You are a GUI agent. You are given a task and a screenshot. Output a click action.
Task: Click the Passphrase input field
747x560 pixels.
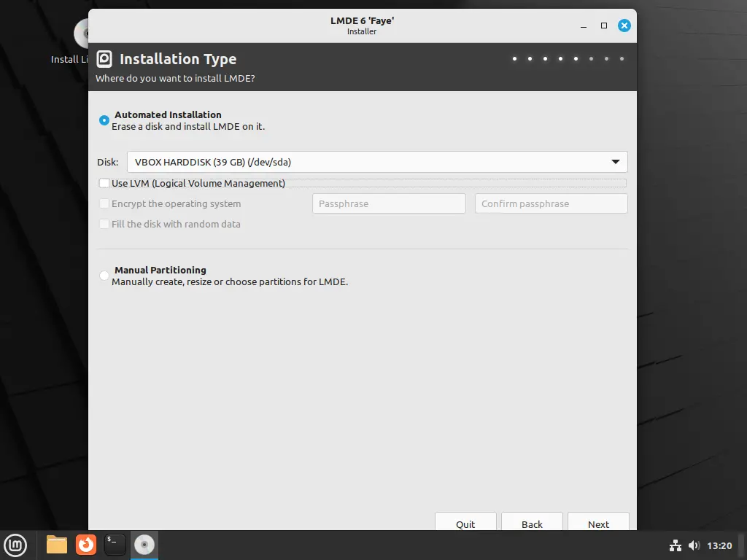coord(390,204)
